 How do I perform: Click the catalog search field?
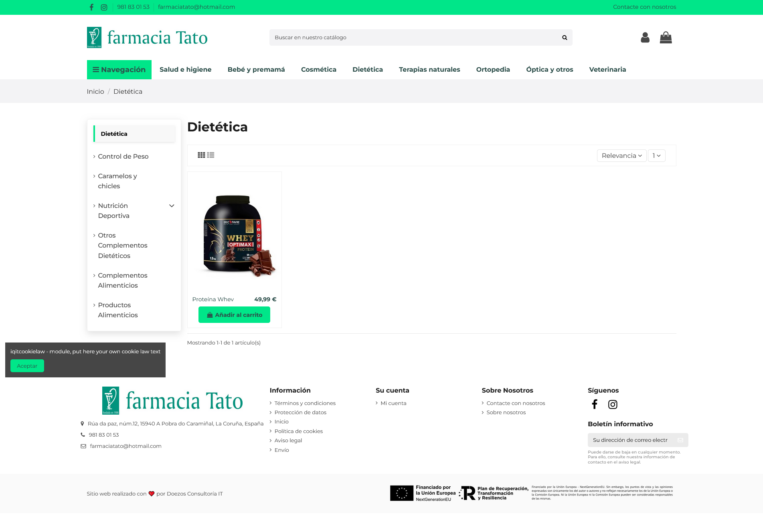(x=415, y=38)
